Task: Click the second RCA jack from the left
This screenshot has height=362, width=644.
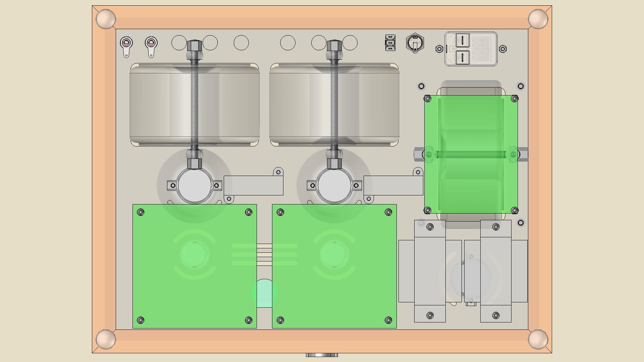Action: 151,43
